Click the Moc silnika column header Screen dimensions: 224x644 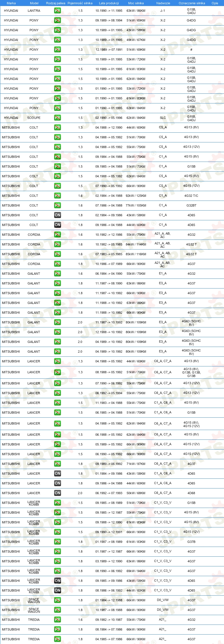click(x=136, y=3)
